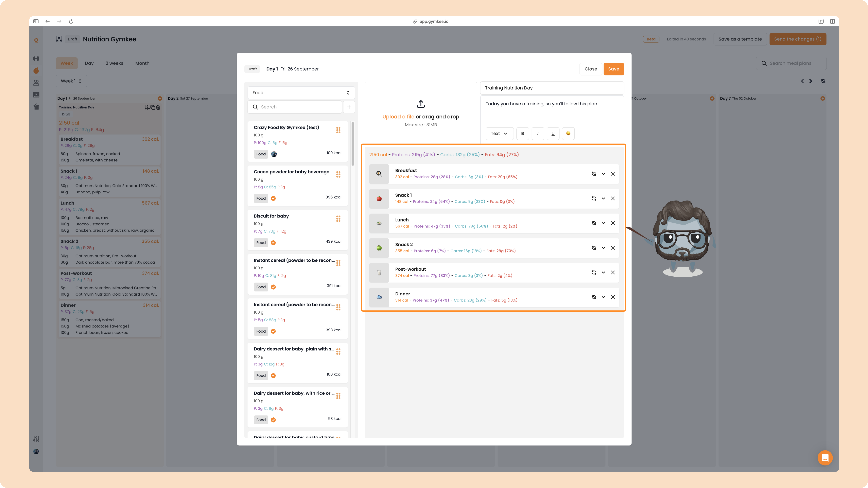Open the Week 1 selector
The width and height of the screenshot is (868, 488).
point(71,81)
